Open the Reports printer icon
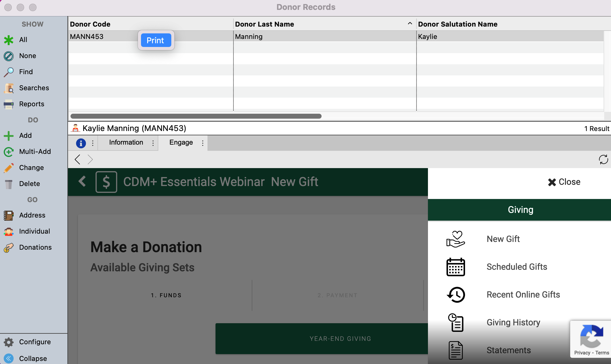The height and width of the screenshot is (364, 611). pos(9,104)
